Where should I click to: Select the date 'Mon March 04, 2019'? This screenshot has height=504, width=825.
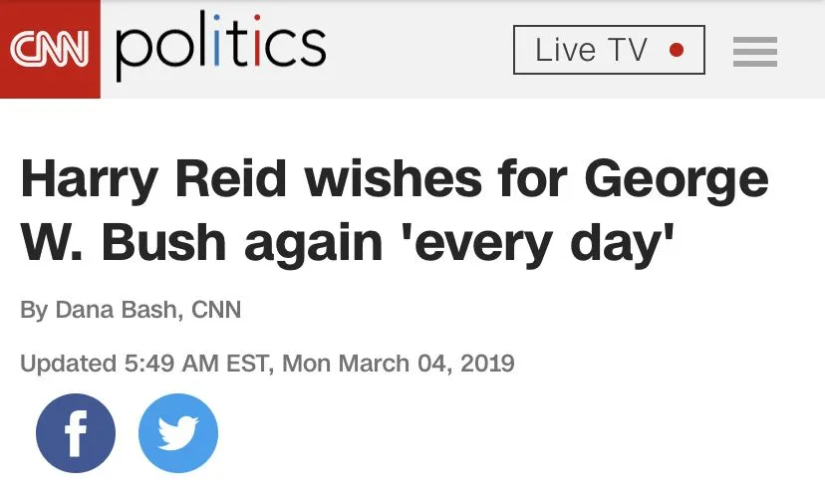pos(399,363)
